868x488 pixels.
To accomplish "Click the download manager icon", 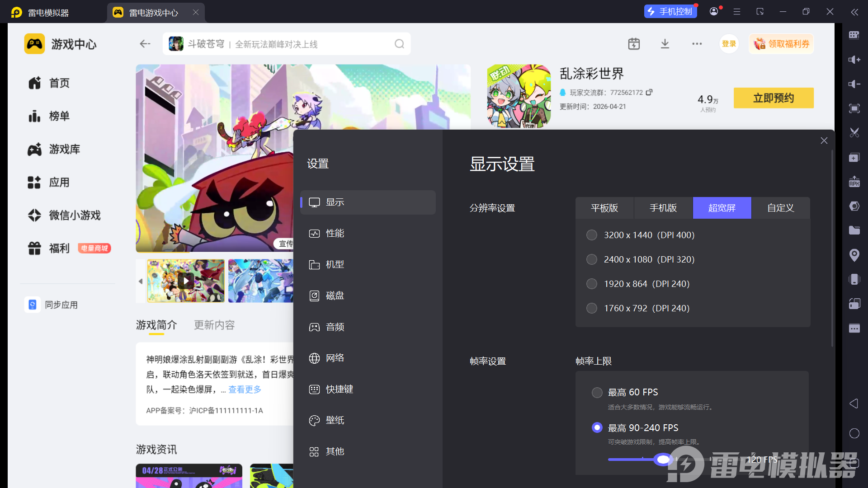I will click(x=665, y=44).
